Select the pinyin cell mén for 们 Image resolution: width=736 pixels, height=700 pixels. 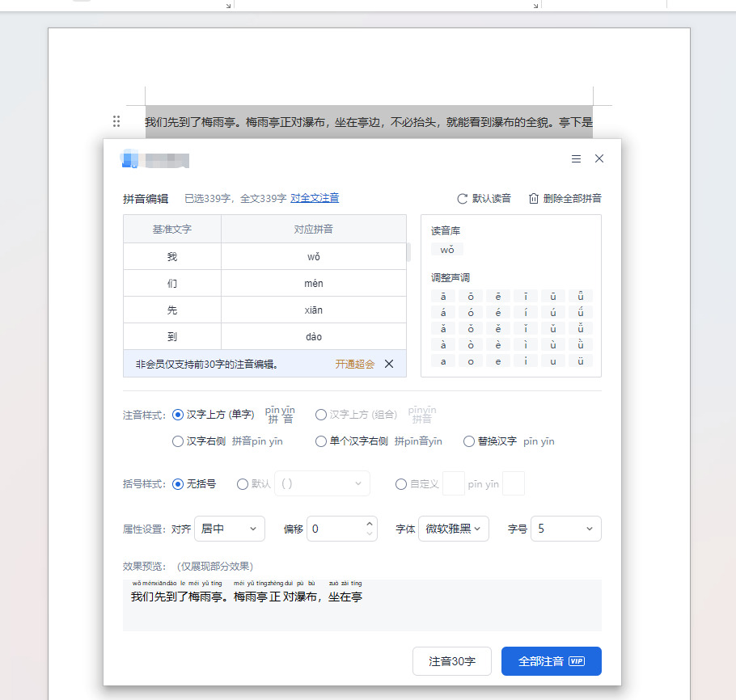point(314,284)
